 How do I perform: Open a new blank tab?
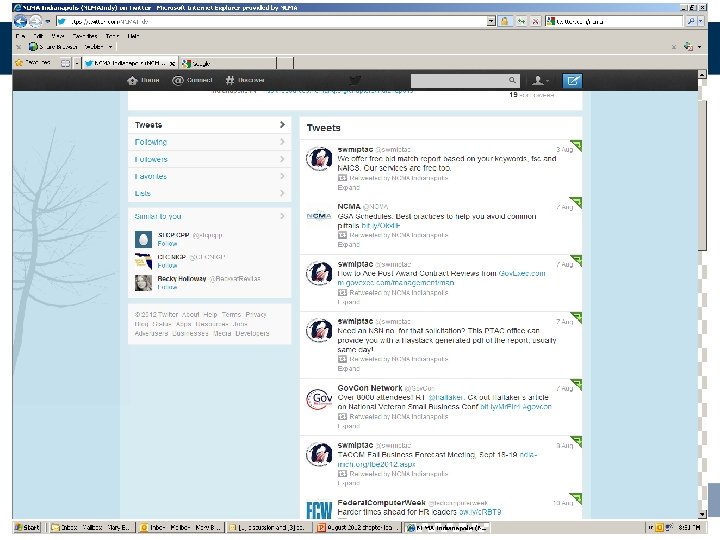285,63
